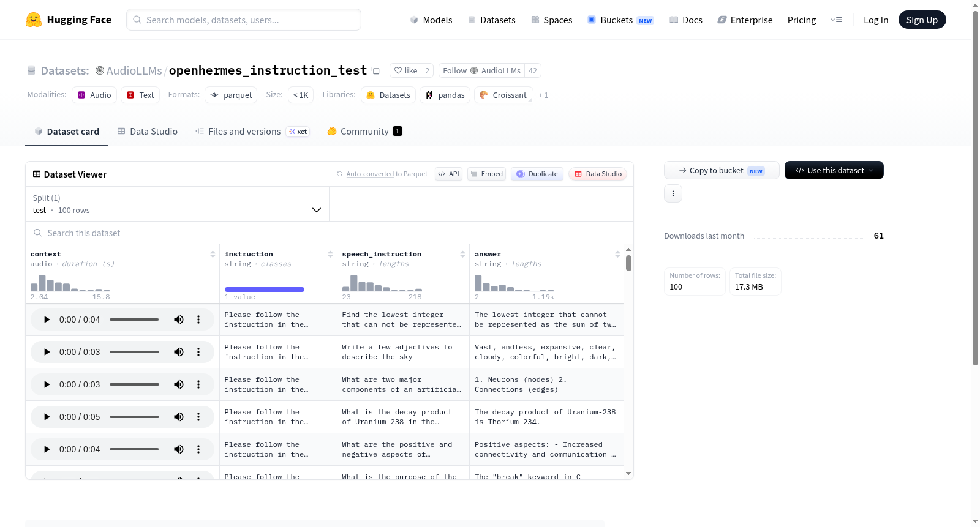Open Data Studio red button in viewer
This screenshot has width=980, height=527.
point(598,174)
